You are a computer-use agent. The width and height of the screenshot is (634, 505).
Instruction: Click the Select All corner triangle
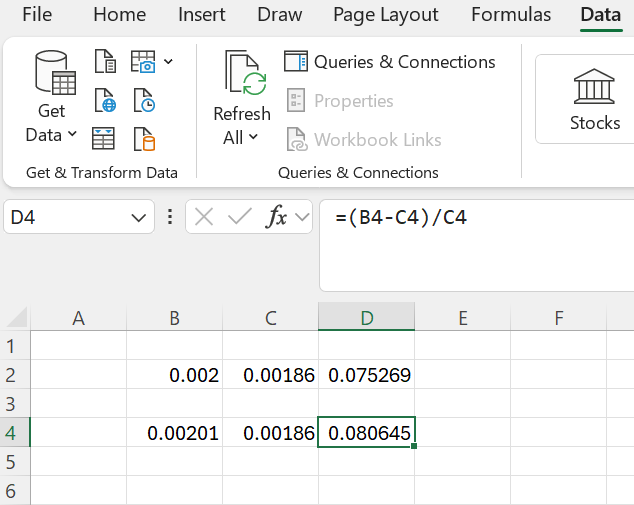[16, 317]
